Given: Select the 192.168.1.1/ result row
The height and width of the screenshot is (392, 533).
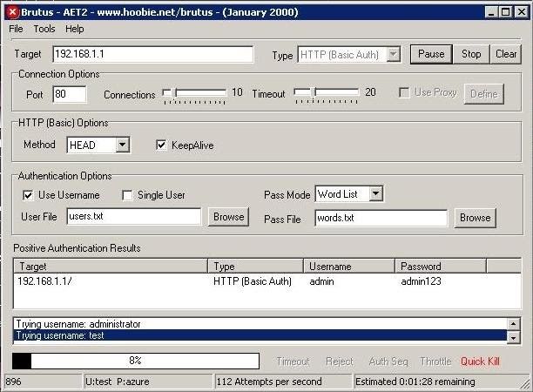Looking at the screenshot, I should coord(267,281).
